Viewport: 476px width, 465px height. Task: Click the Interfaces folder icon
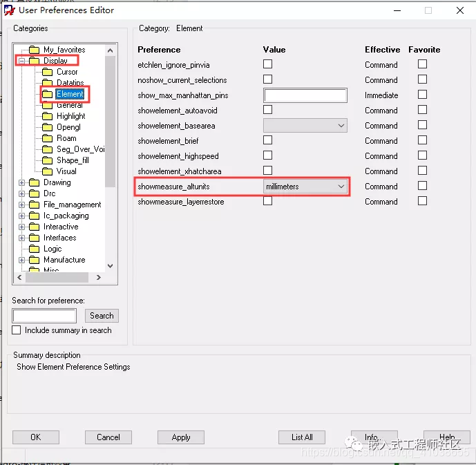pyautogui.click(x=34, y=238)
